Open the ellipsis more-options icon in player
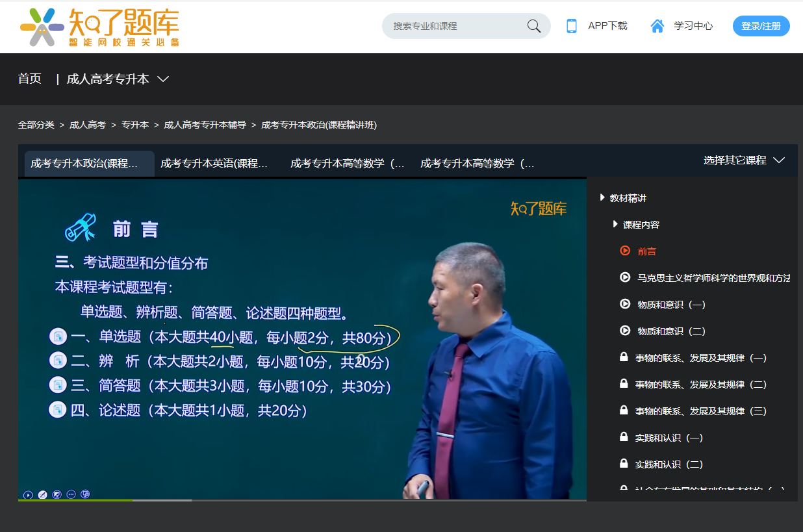 point(71,494)
